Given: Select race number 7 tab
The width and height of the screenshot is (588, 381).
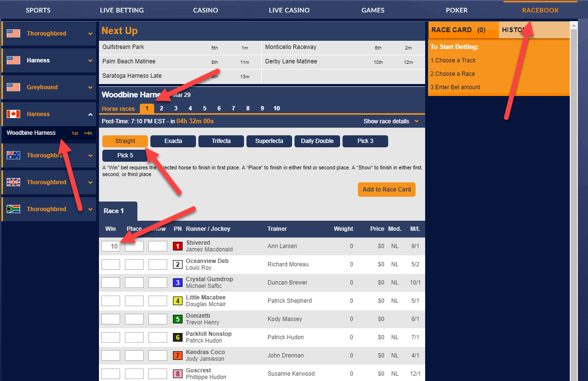Looking at the screenshot, I should tap(233, 108).
